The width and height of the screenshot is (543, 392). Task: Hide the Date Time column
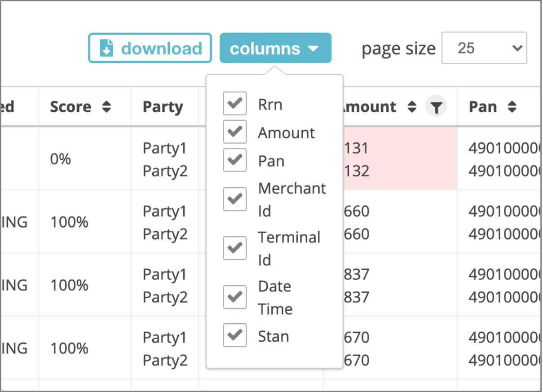(234, 297)
